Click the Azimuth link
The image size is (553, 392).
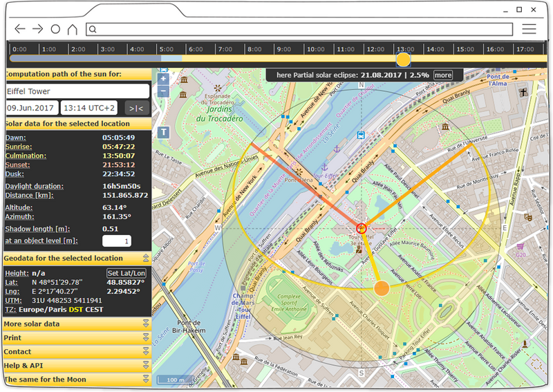point(19,217)
